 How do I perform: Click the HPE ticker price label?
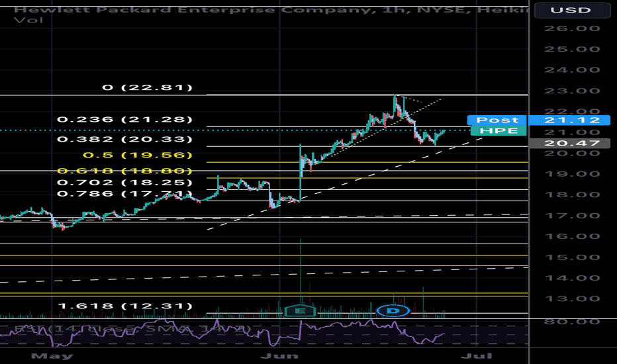(498, 130)
